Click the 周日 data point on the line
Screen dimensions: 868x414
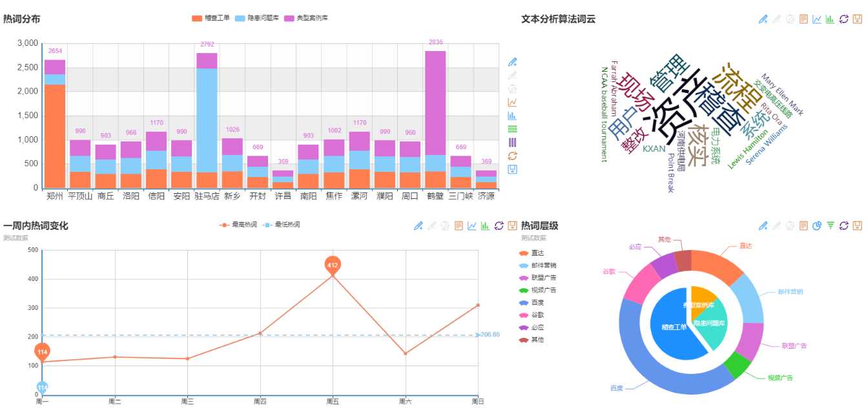click(478, 305)
